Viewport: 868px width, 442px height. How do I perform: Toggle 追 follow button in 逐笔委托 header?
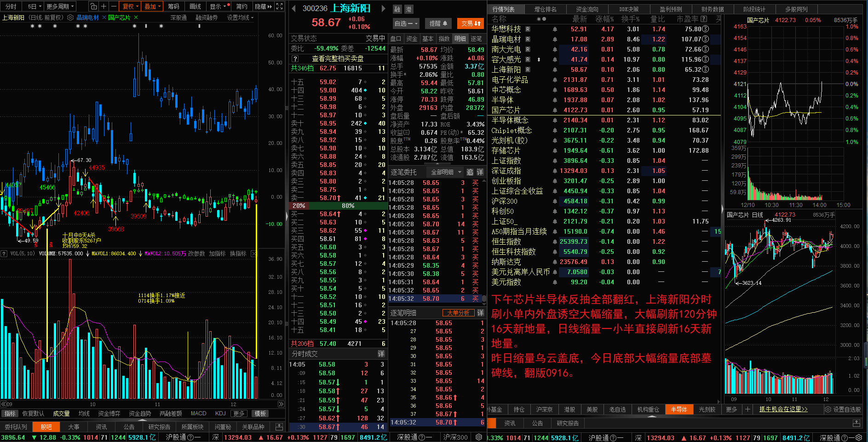pyautogui.click(x=470, y=172)
